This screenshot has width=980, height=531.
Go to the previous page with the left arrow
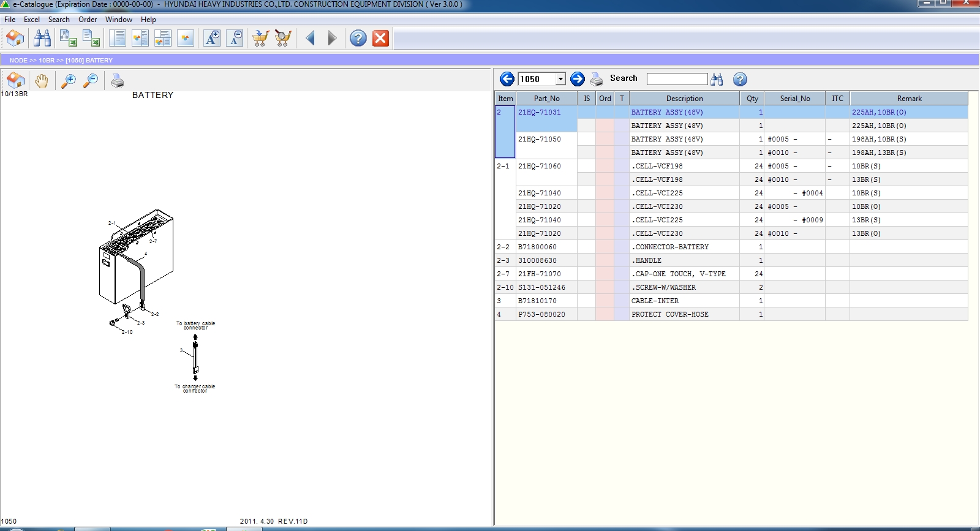coord(310,39)
